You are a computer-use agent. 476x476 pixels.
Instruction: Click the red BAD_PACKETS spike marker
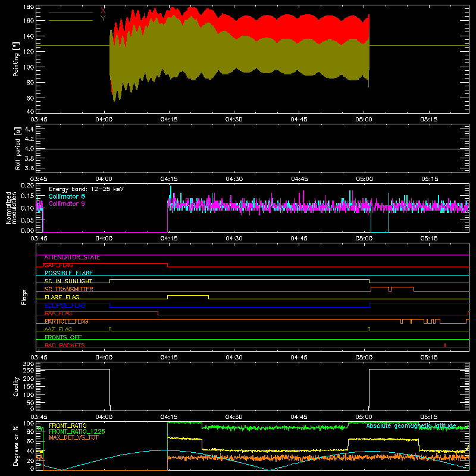(x=444, y=345)
